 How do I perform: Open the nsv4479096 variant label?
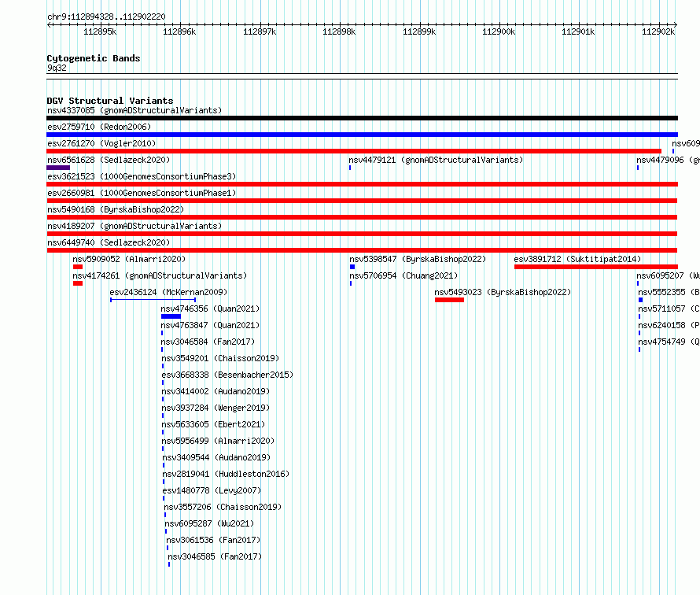click(668, 160)
